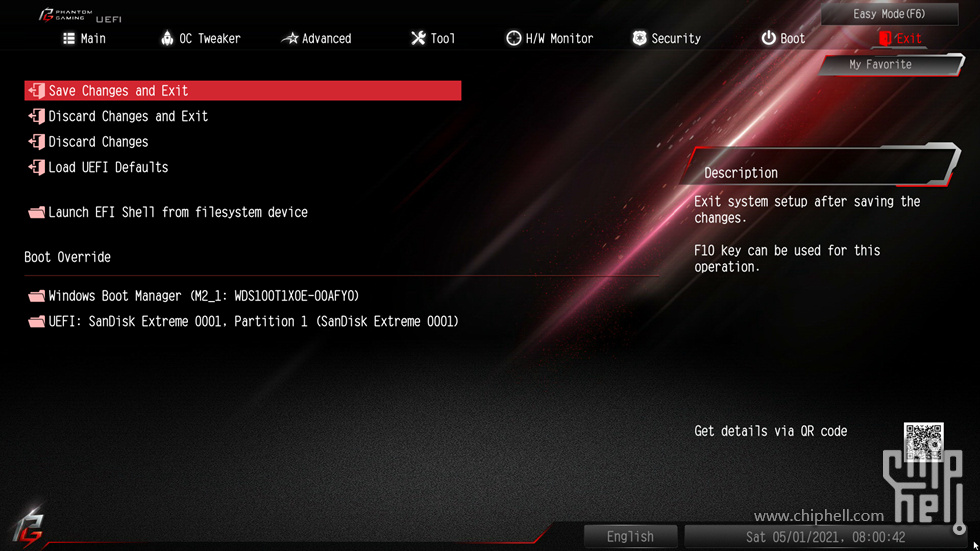The width and height of the screenshot is (980, 551).
Task: Open the English language selector
Action: pos(630,537)
